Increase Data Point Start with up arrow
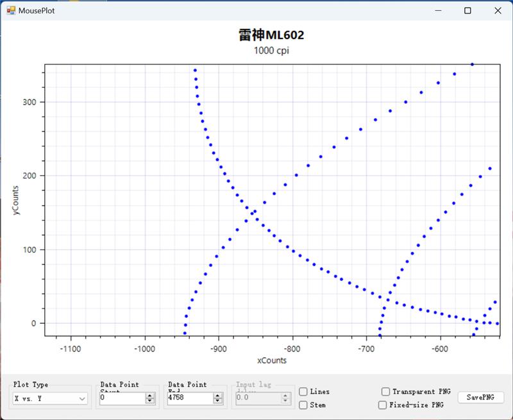The height and width of the screenshot is (420, 513). (x=150, y=396)
